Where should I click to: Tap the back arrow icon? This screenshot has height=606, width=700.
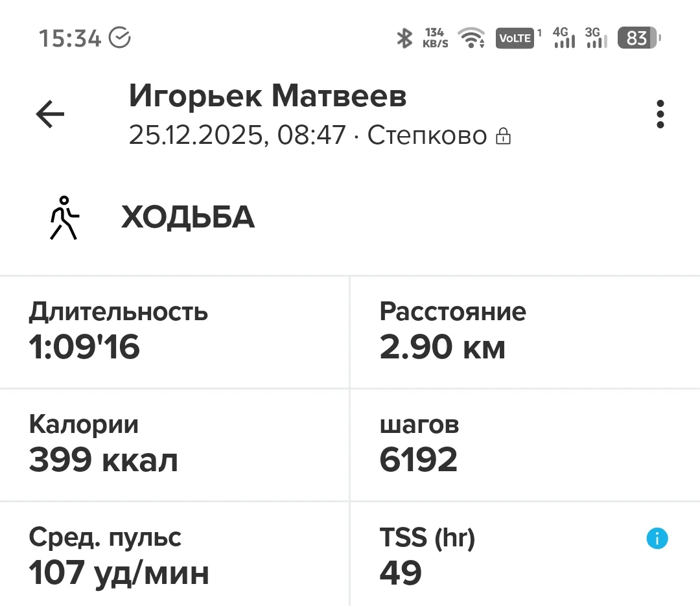tap(50, 115)
